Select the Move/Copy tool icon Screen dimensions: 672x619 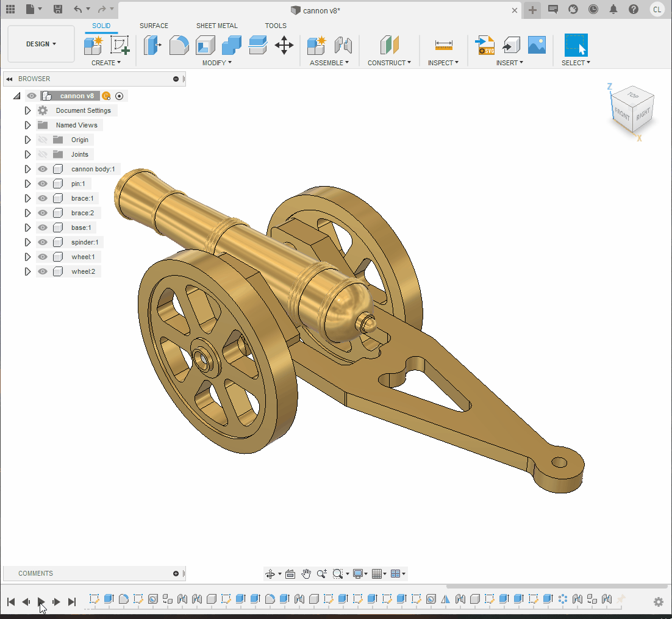284,45
